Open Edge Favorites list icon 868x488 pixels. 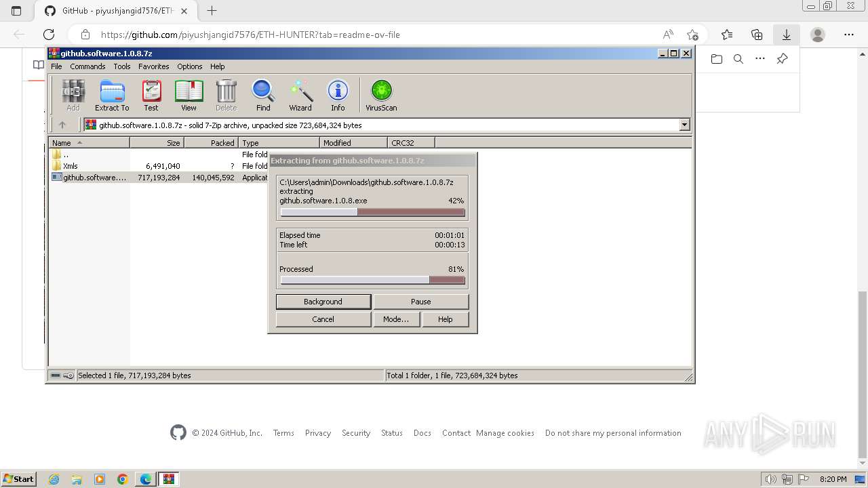[727, 35]
